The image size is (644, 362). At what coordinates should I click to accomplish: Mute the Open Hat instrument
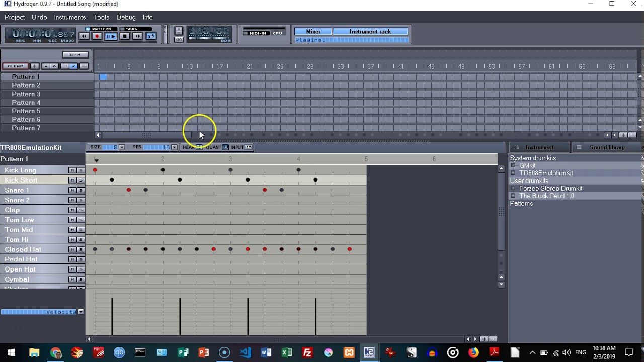point(72,269)
